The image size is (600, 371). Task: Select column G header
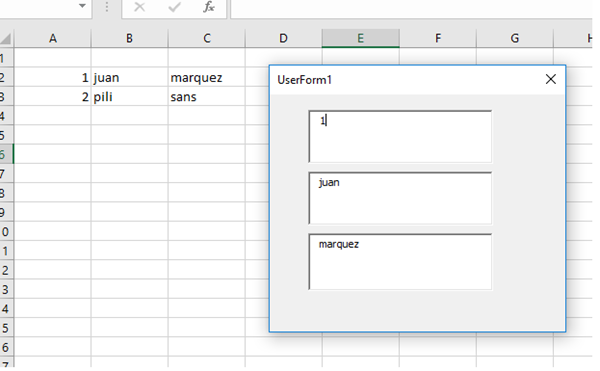point(515,39)
